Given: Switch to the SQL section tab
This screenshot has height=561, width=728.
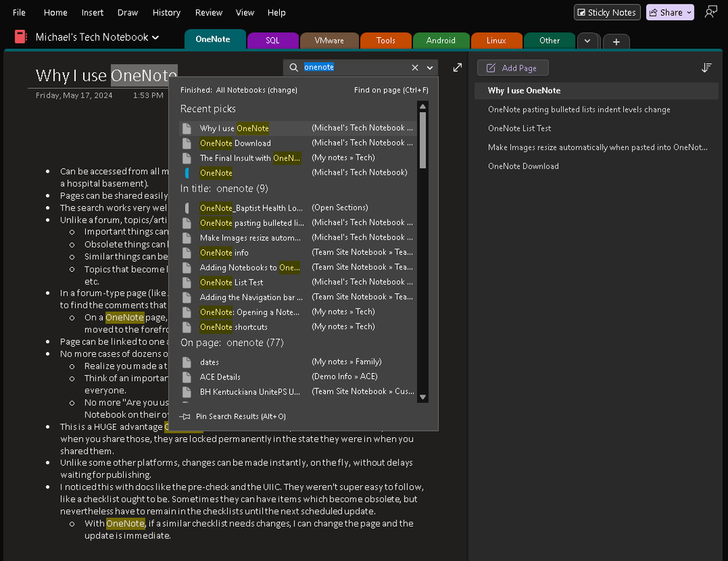Looking at the screenshot, I should pos(273,41).
